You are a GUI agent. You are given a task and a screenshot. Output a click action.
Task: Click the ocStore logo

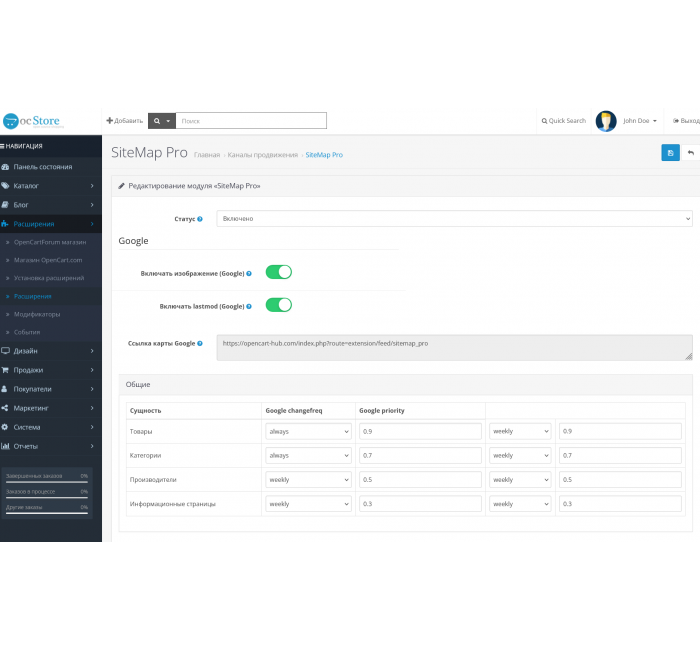(x=32, y=121)
